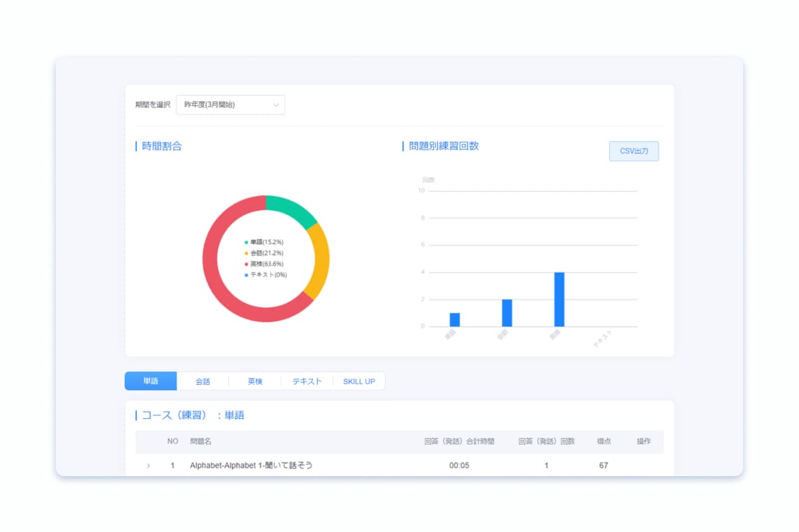Click the tallest blue bar in the bar chart
This screenshot has width=799, height=532.
click(x=559, y=300)
